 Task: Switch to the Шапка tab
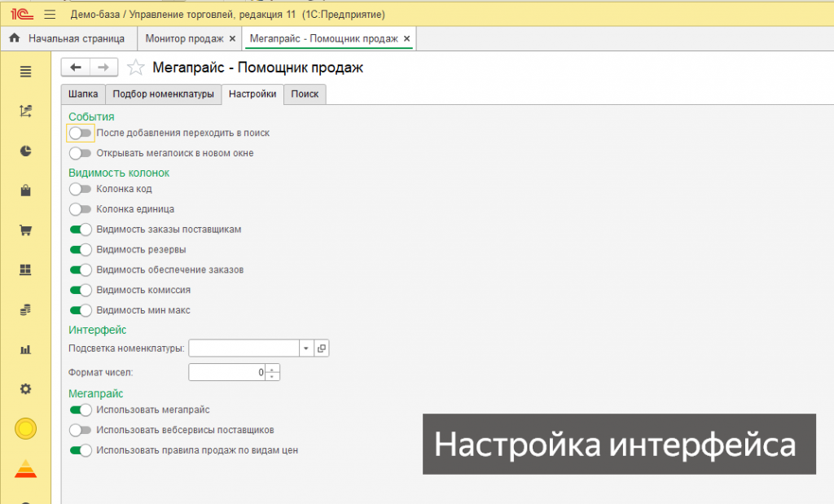pos(83,94)
